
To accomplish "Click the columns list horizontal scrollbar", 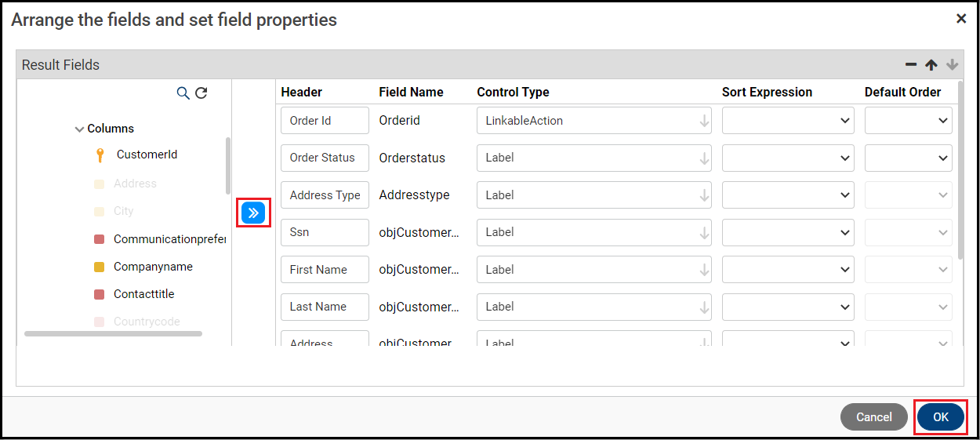I will (x=113, y=333).
